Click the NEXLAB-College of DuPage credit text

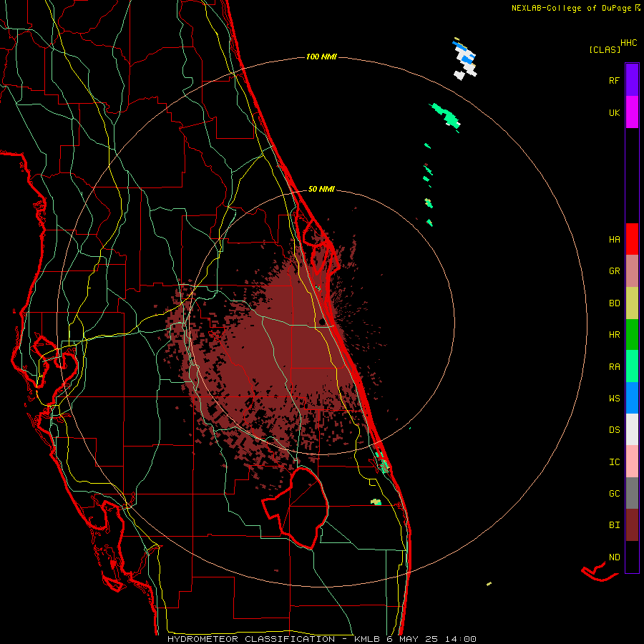tap(571, 8)
